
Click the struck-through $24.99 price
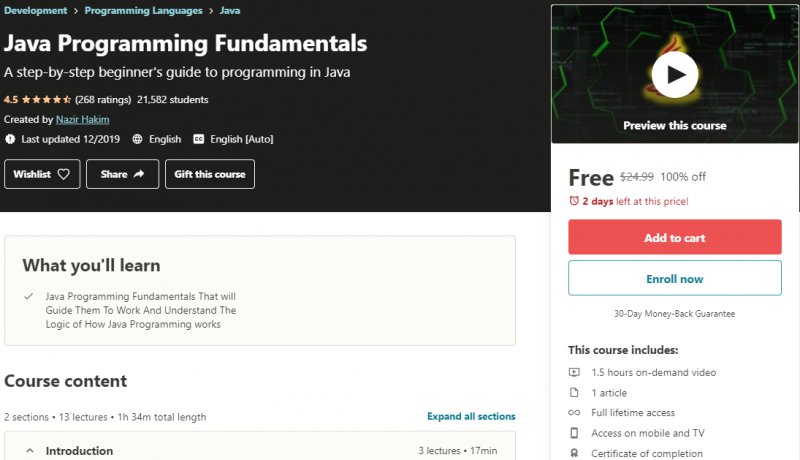(x=637, y=177)
